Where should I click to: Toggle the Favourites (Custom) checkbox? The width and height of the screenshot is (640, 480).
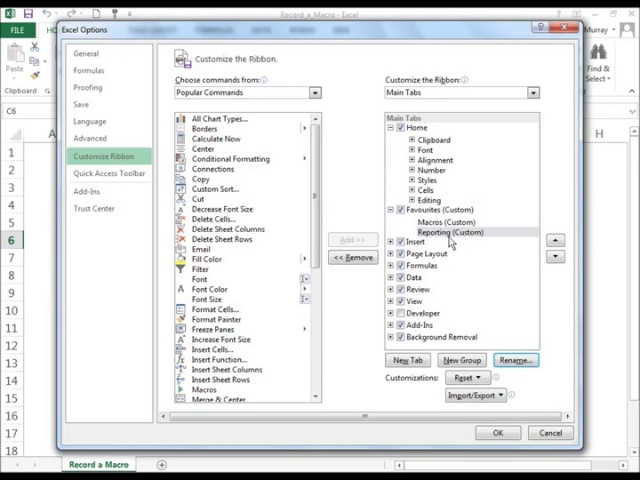pos(400,210)
